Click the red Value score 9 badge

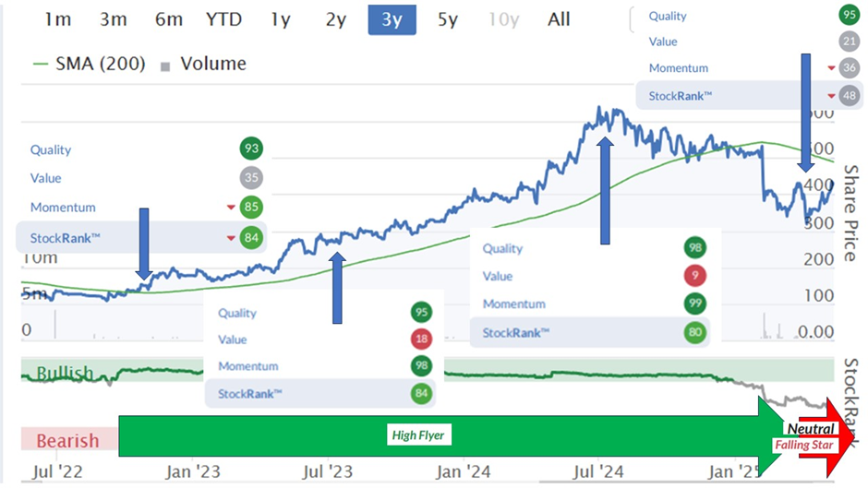coord(694,276)
